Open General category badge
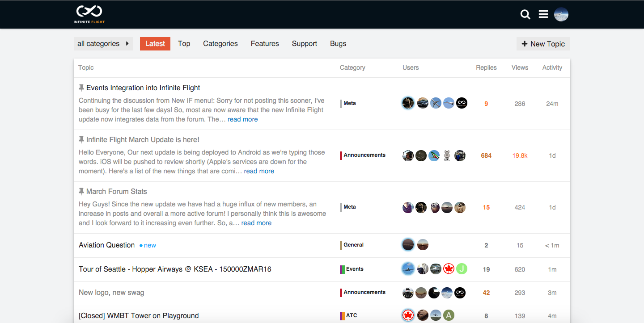The height and width of the screenshot is (323, 644). tap(352, 245)
